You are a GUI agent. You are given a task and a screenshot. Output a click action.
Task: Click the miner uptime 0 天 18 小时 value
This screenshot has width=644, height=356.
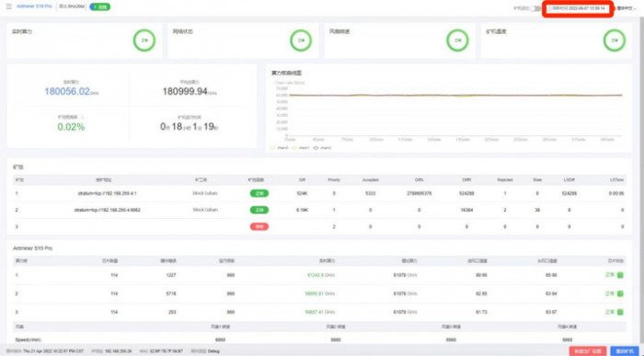click(x=189, y=126)
